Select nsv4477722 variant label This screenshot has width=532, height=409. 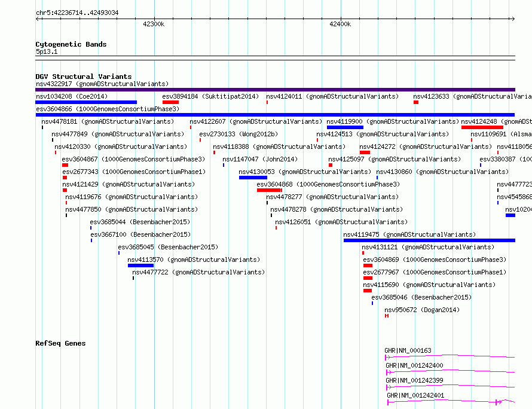point(198,272)
